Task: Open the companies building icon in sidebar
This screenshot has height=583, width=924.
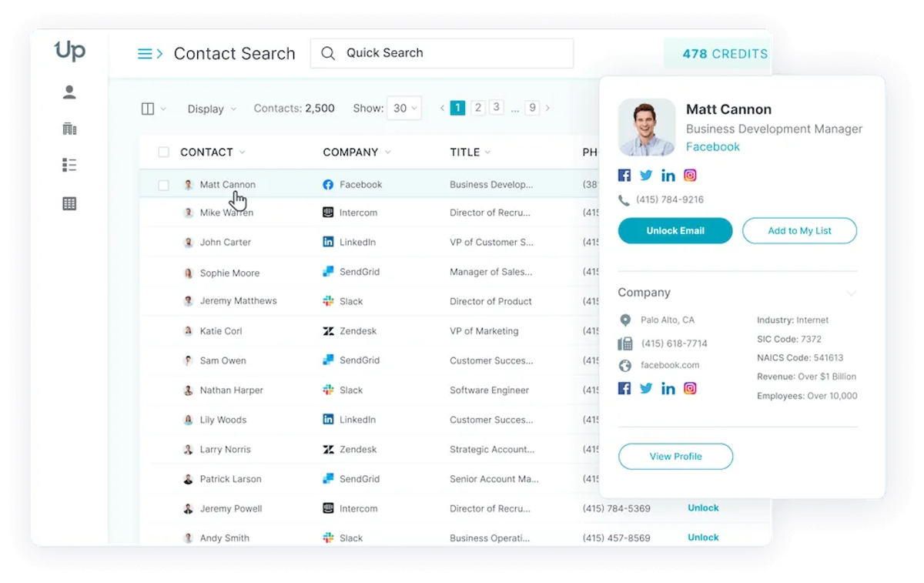Action: (x=69, y=129)
